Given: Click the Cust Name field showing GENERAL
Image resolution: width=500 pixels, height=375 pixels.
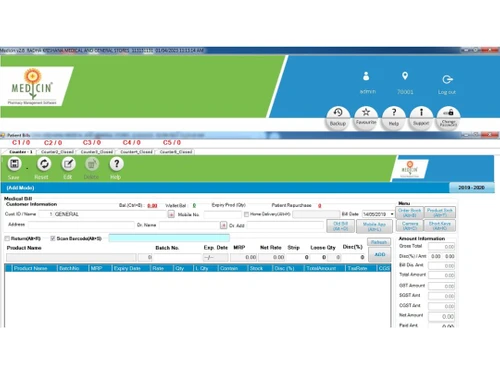Looking at the screenshot, I should click(x=110, y=214).
